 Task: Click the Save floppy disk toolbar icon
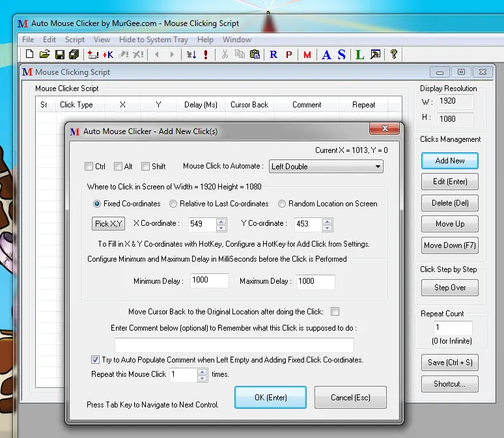coord(60,54)
